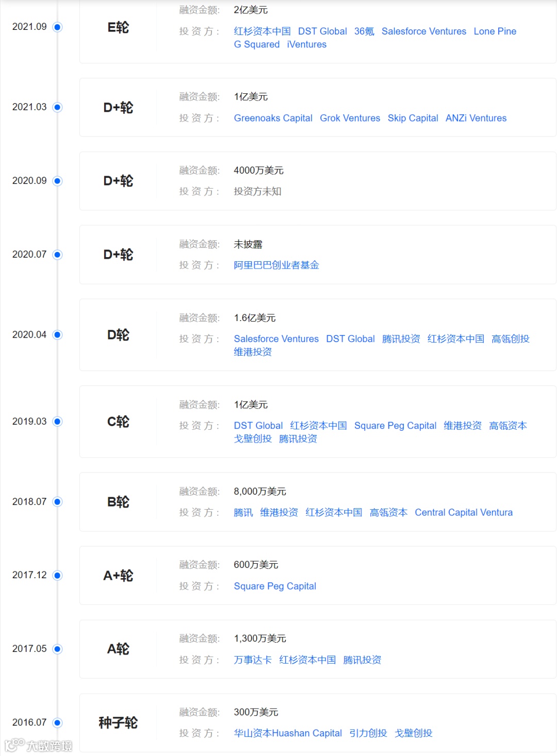
Task: Open the 引力创投 investor link
Action: [x=368, y=733]
